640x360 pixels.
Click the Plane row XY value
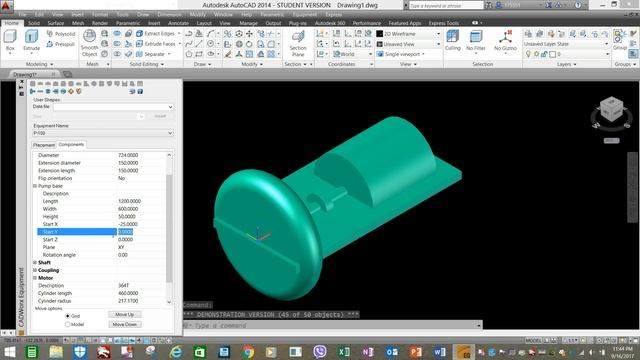(121, 247)
